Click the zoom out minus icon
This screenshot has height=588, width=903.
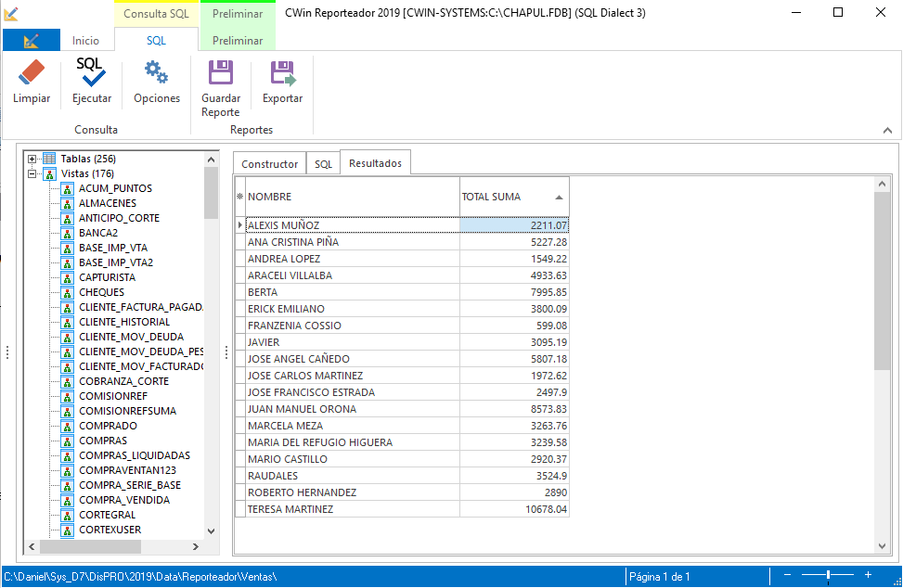click(787, 576)
